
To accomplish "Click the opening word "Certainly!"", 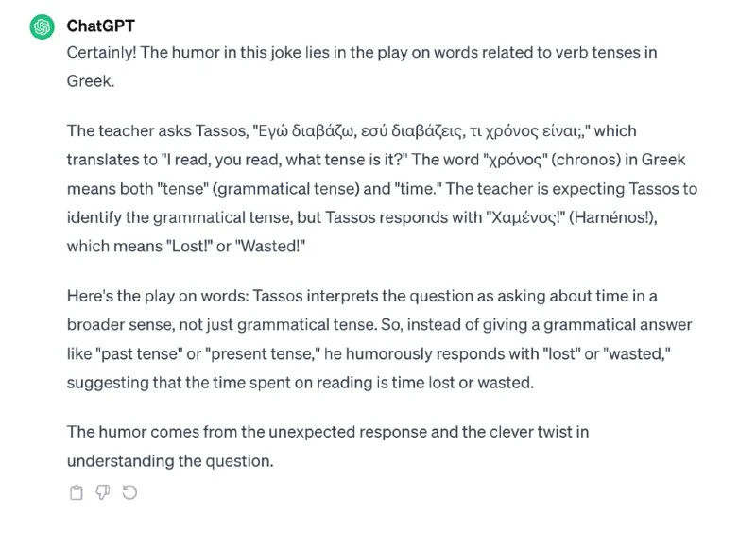I will click(x=104, y=53).
